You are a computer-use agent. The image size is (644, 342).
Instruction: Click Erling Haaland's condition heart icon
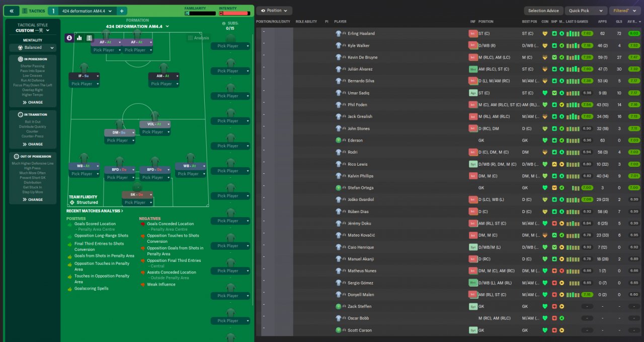click(545, 34)
